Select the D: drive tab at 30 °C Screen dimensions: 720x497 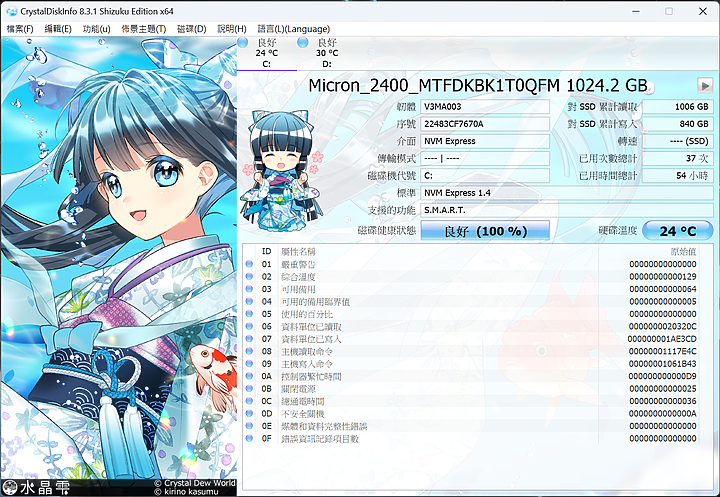(x=327, y=53)
